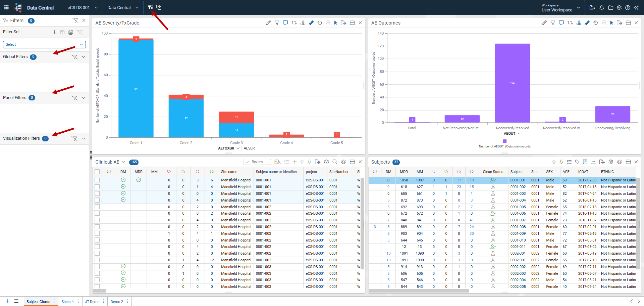Switch to the JT Demo tab
This screenshot has height=306, width=644.
point(92,302)
